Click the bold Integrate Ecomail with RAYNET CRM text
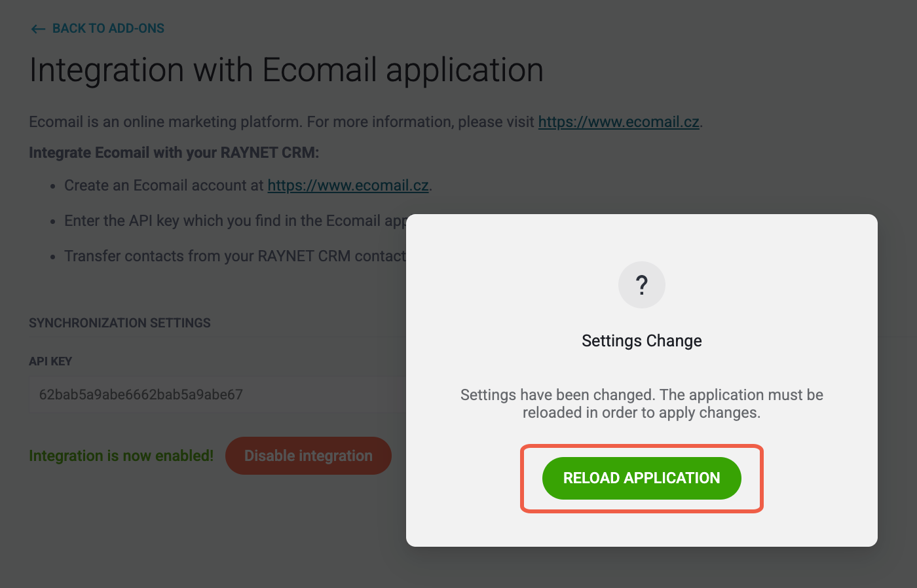Viewport: 917px width, 588px height. tap(174, 153)
